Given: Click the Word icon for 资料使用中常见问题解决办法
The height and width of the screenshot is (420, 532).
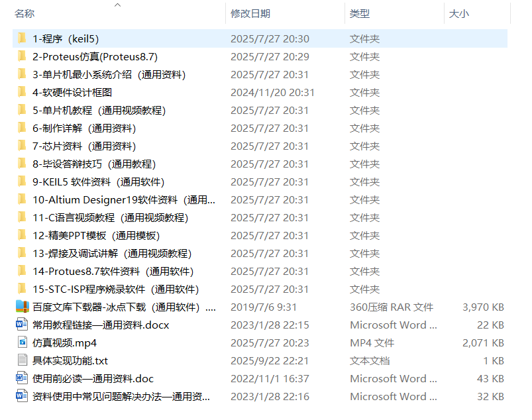Looking at the screenshot, I should click(x=22, y=396).
